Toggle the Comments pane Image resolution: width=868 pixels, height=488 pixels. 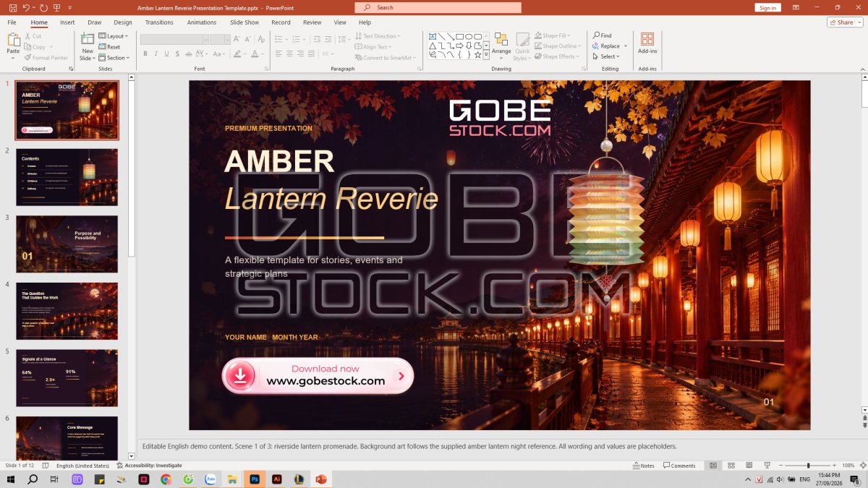point(679,466)
